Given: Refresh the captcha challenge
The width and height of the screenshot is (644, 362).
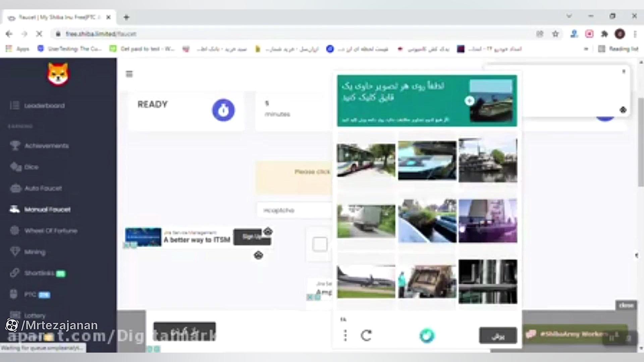Looking at the screenshot, I should (366, 336).
